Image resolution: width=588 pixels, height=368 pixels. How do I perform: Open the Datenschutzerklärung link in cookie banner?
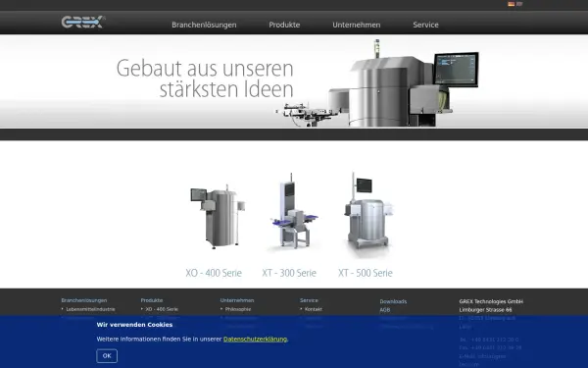[x=255, y=340]
